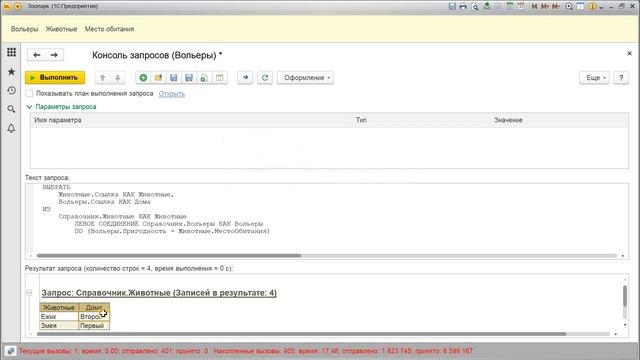Click the M- button in title bar
This screenshot has height=360, width=640.
[x=556, y=7]
